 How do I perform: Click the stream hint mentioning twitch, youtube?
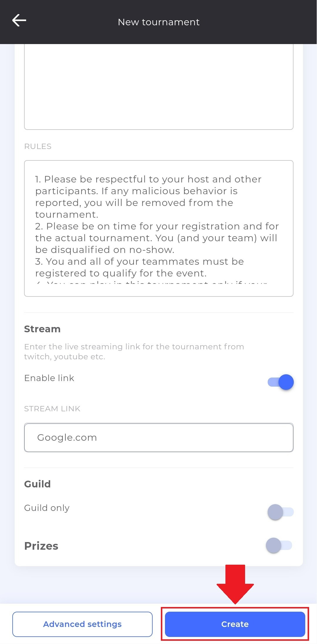[x=134, y=352]
